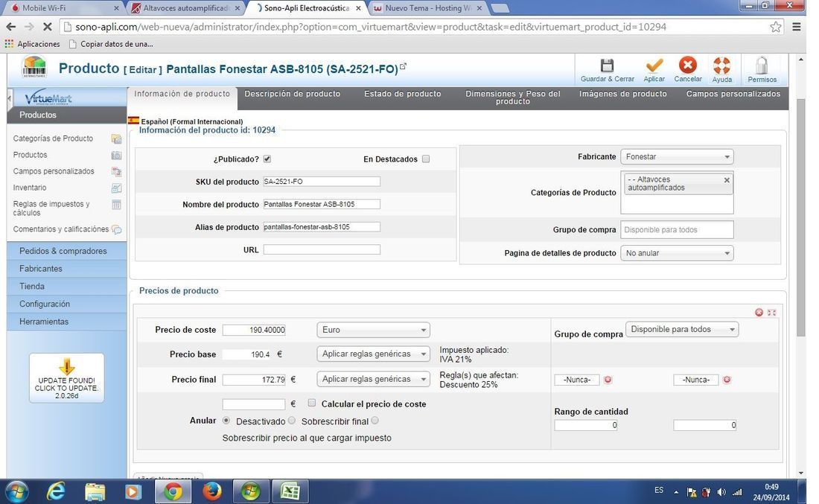Click Grupo de compra Disponible para todos field
819x504 pixels.
point(677,230)
